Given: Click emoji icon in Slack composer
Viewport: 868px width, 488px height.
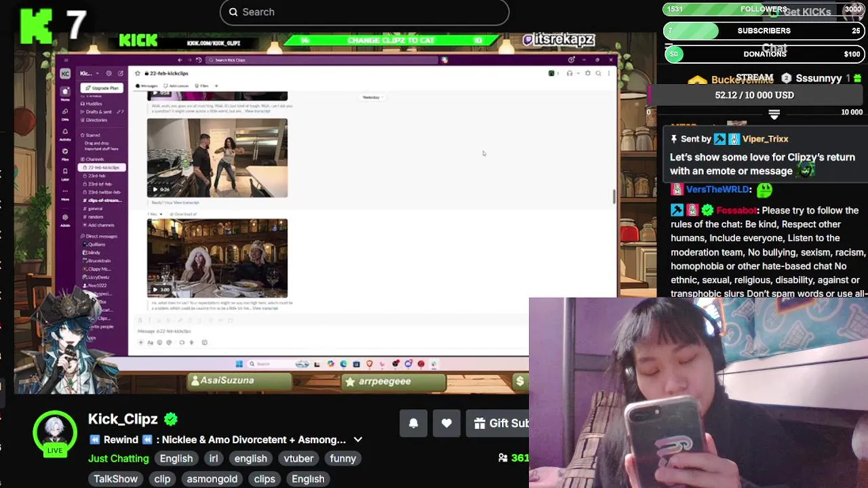Looking at the screenshot, I should click(x=159, y=342).
